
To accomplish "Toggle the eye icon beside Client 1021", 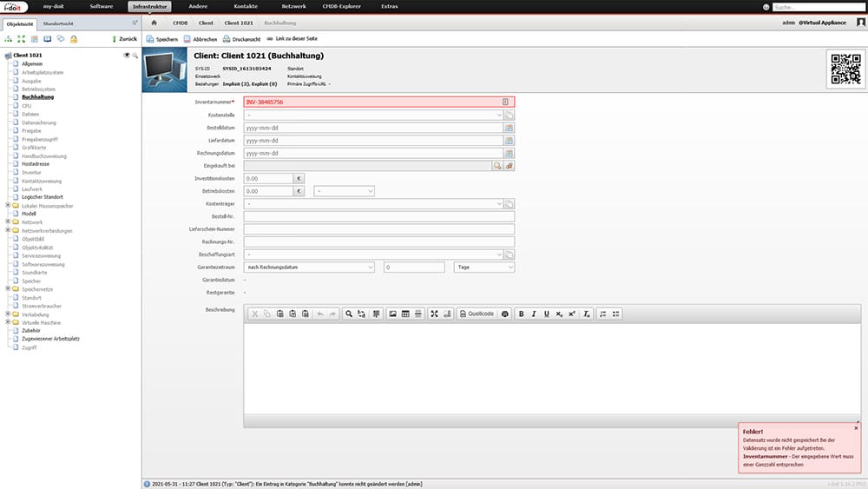I will point(126,55).
